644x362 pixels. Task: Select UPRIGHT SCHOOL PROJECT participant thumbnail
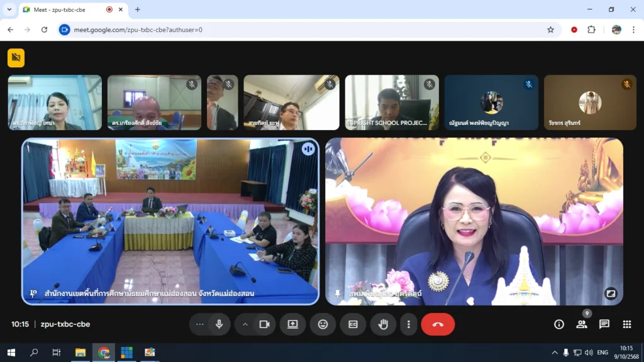tap(392, 102)
